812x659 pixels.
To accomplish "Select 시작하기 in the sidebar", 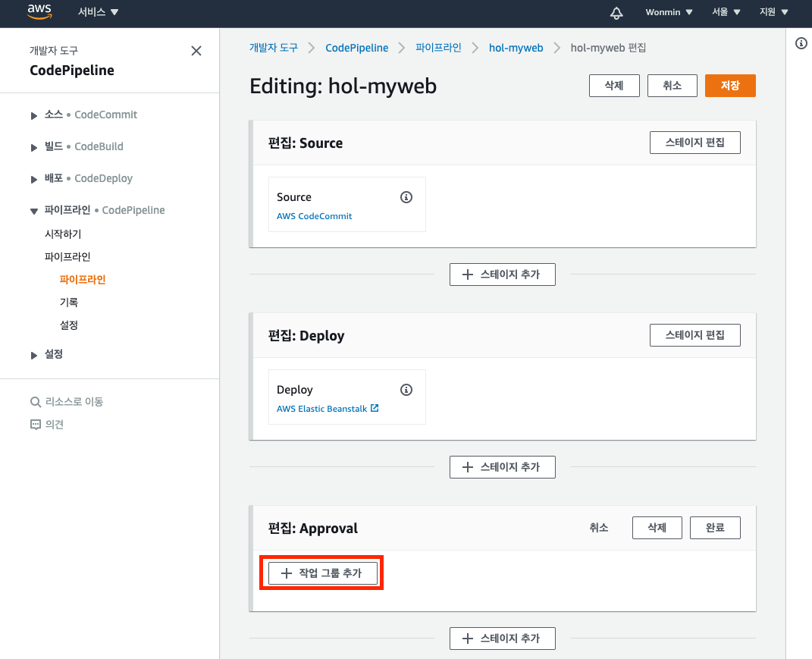I will pyautogui.click(x=63, y=234).
